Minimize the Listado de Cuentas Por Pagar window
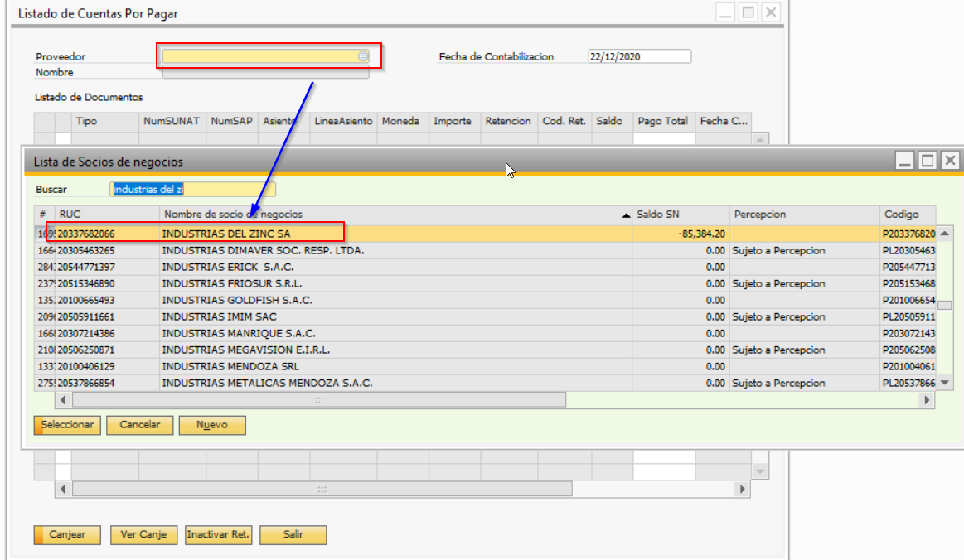Screen dimensions: 964x560 tap(725, 12)
